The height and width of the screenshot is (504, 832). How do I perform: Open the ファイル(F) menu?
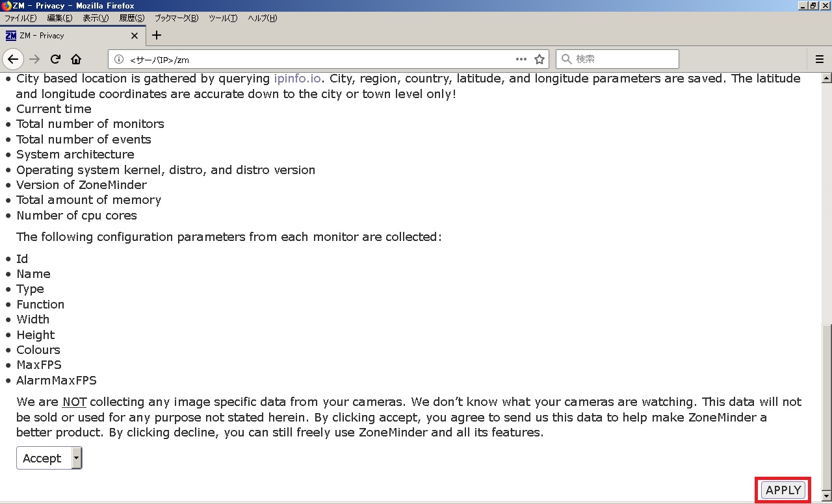tap(21, 18)
